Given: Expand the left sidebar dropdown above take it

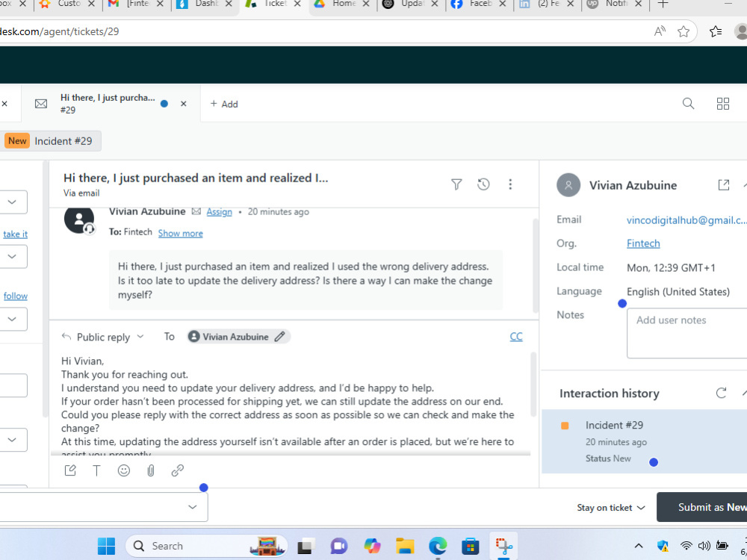Looking at the screenshot, I should (x=12, y=202).
